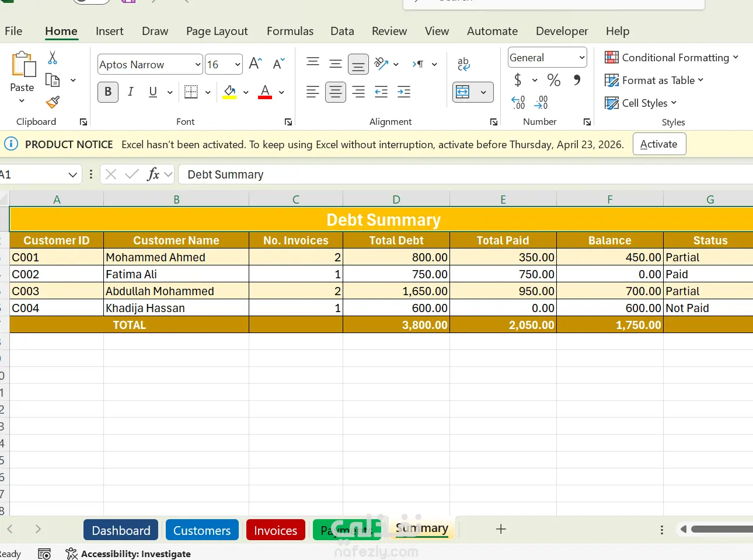Click the Wrap Text icon
753x560 pixels.
463,64
